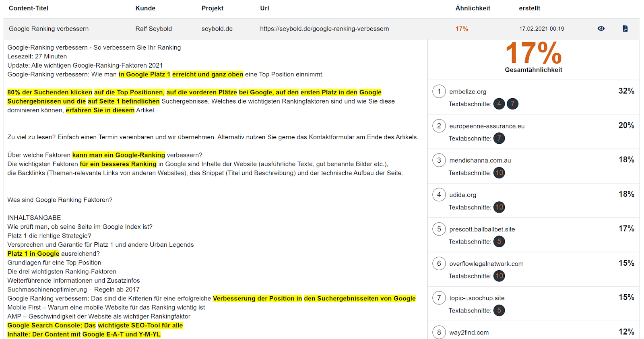Click the 17.02.2021 00:19 date cell

[x=542, y=29]
